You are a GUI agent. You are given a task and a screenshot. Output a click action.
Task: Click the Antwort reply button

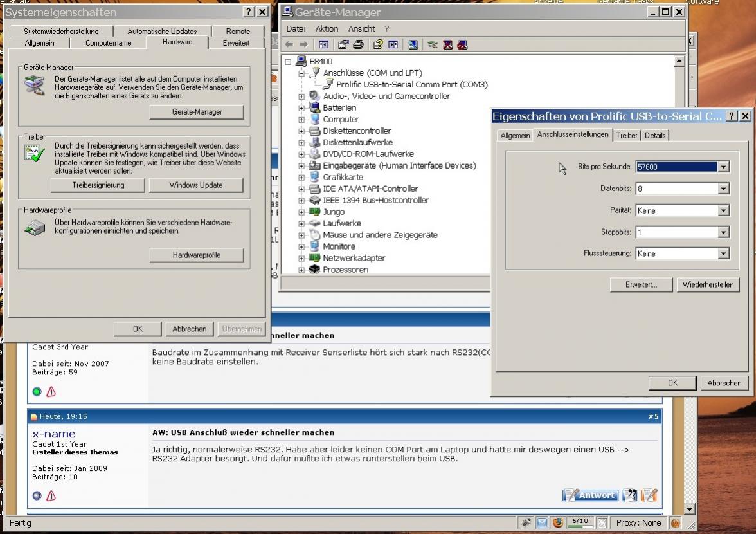(590, 495)
